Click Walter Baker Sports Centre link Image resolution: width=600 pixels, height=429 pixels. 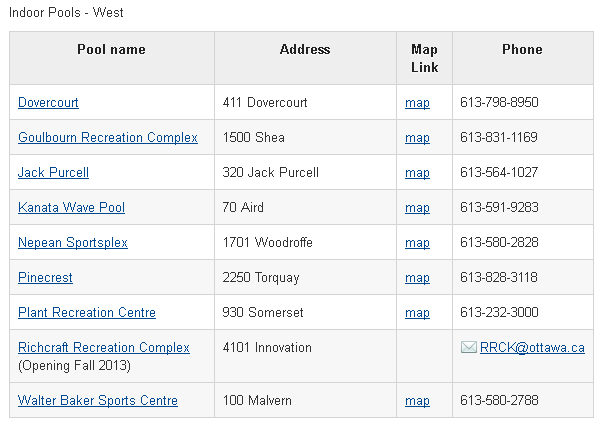coord(98,401)
